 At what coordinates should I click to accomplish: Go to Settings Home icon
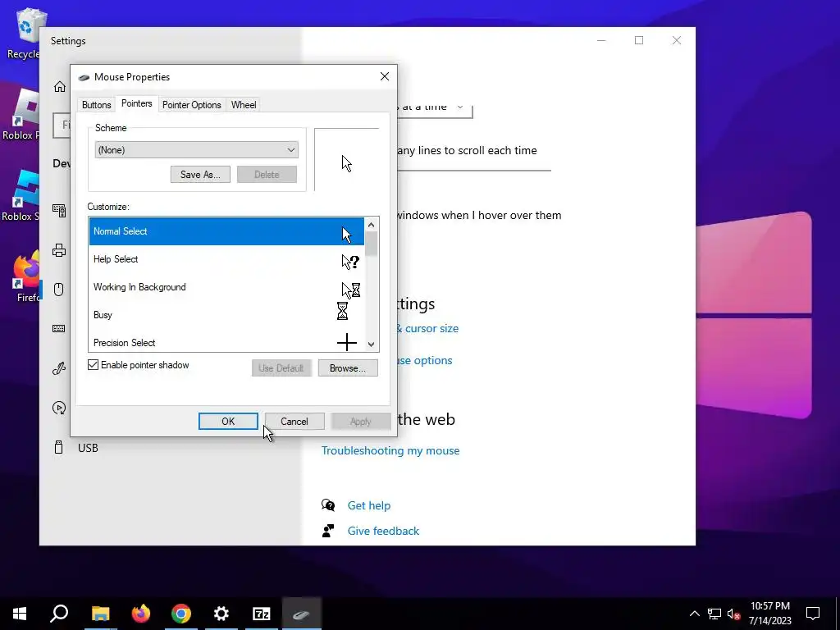tap(59, 87)
